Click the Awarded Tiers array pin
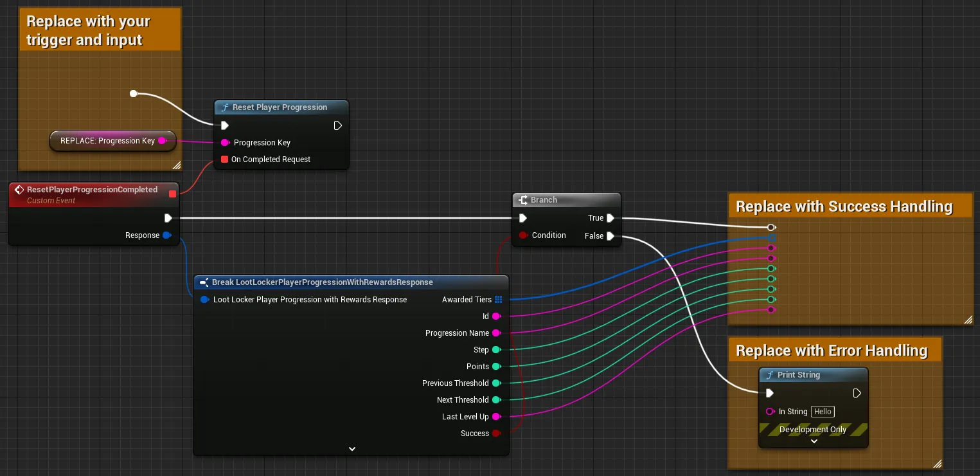Screen dimensions: 980x476 click(x=499, y=300)
